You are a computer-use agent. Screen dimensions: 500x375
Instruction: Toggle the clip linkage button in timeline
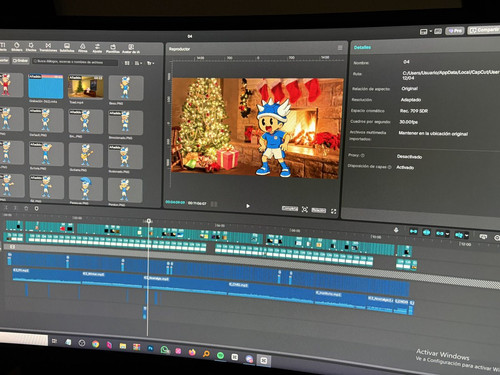(x=440, y=233)
